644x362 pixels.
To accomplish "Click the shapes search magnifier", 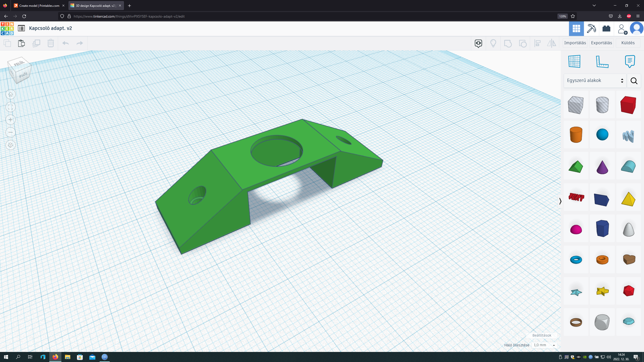I will point(634,81).
